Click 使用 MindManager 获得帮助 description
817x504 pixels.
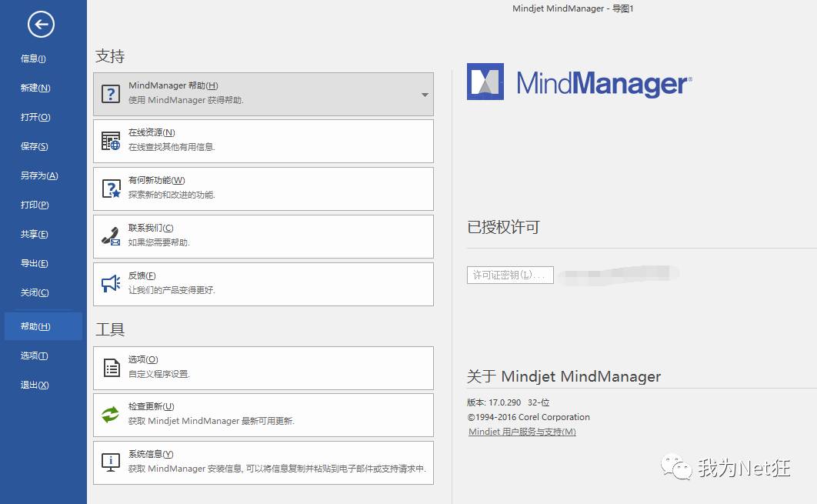coord(186,100)
